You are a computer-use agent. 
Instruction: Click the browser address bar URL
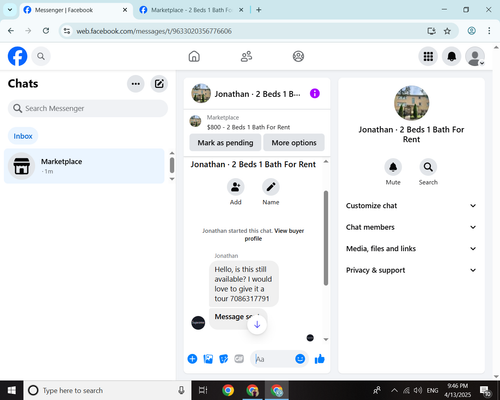pos(154,31)
